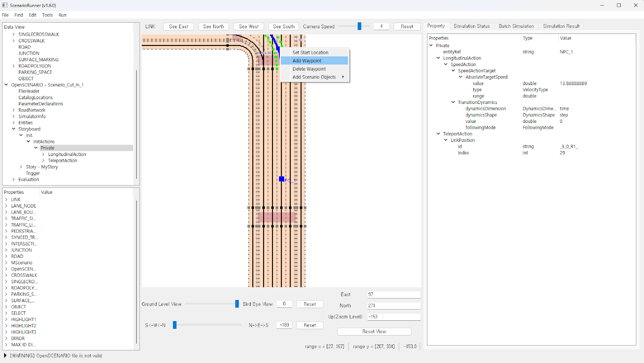
Task: Click the Reset View button
Action: click(x=374, y=332)
